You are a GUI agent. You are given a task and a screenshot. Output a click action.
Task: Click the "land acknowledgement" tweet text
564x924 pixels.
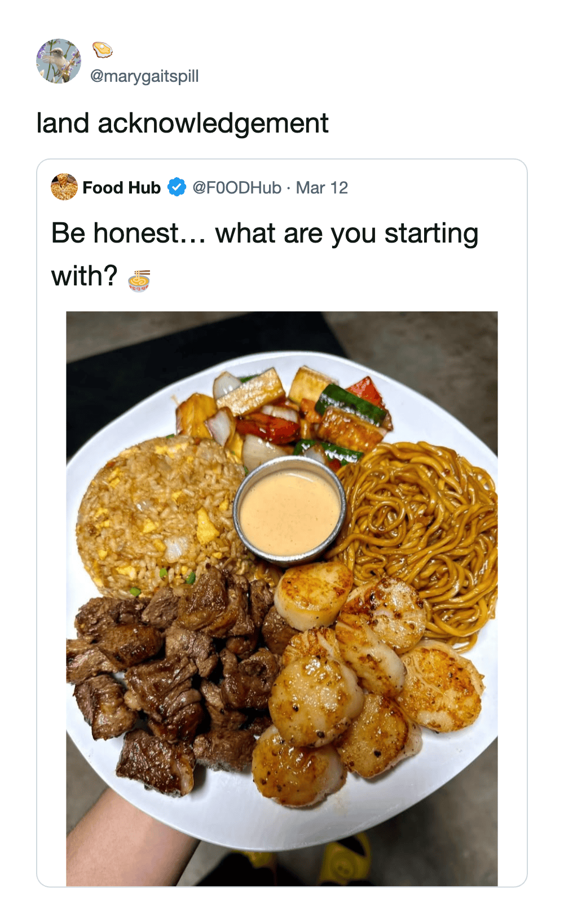tap(182, 124)
